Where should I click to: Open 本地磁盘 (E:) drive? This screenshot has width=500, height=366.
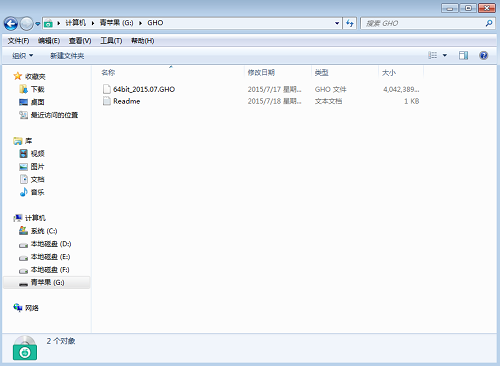(x=51, y=257)
